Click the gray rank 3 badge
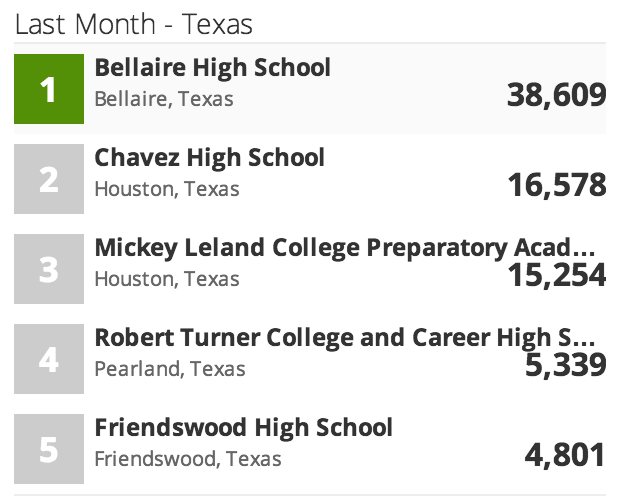 point(49,269)
